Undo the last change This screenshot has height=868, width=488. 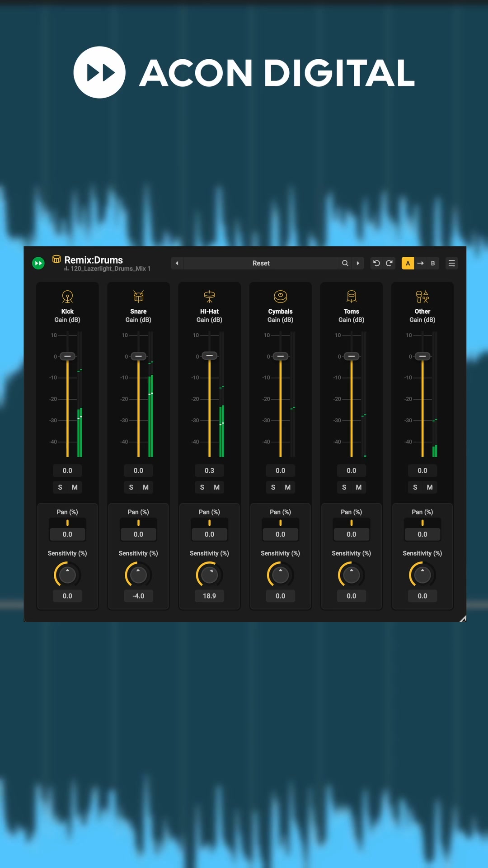pos(376,263)
